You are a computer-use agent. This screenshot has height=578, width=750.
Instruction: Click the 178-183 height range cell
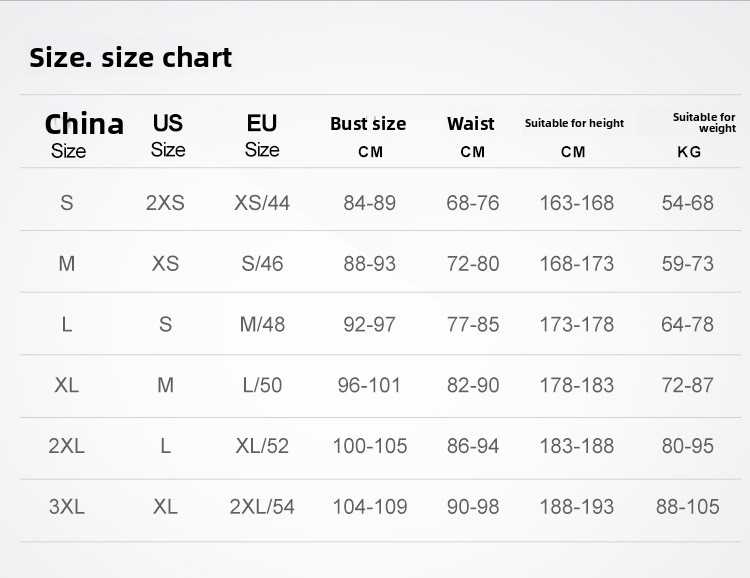pyautogui.click(x=577, y=385)
